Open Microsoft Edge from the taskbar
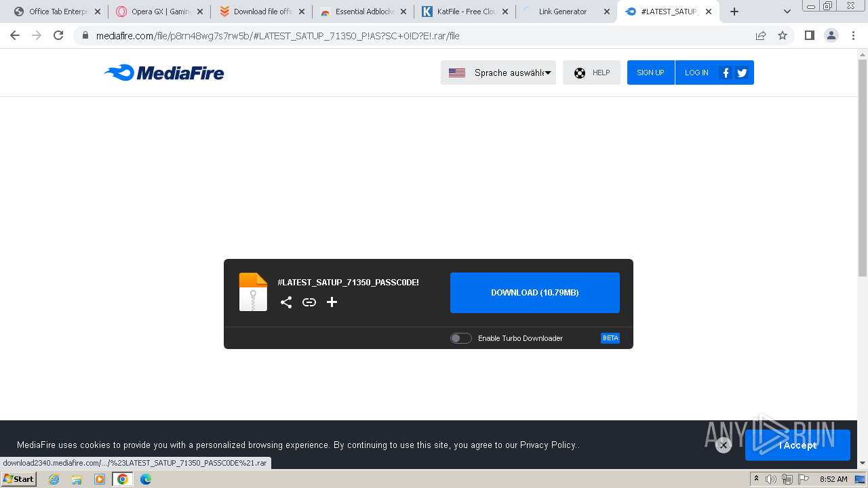This screenshot has width=868, height=488. [x=146, y=479]
